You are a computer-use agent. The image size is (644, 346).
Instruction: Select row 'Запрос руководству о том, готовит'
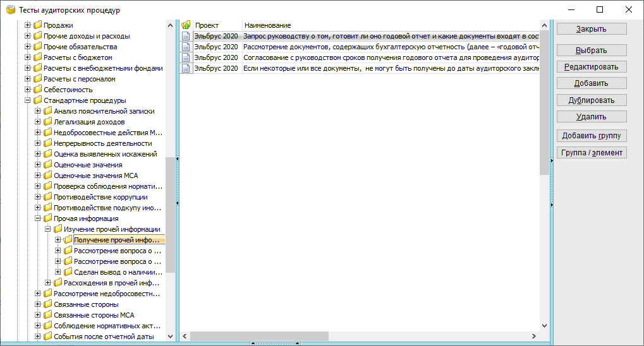pyautogui.click(x=360, y=36)
